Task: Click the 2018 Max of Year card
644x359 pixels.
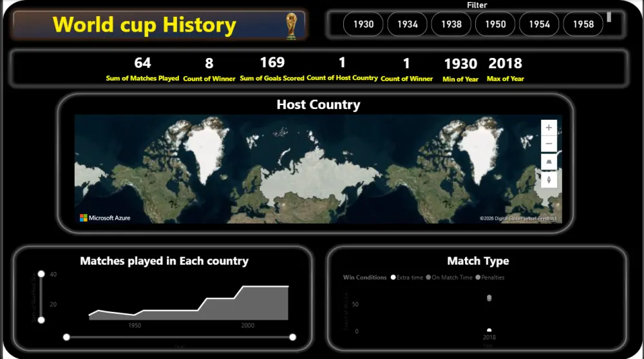Action: (505, 70)
